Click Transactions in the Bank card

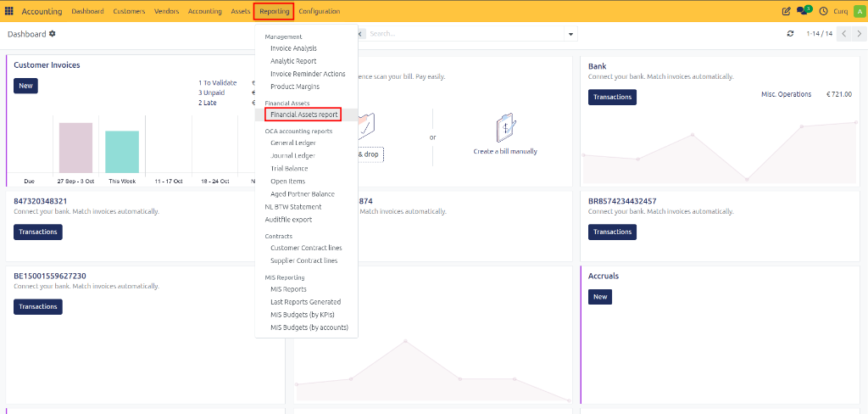click(x=612, y=97)
